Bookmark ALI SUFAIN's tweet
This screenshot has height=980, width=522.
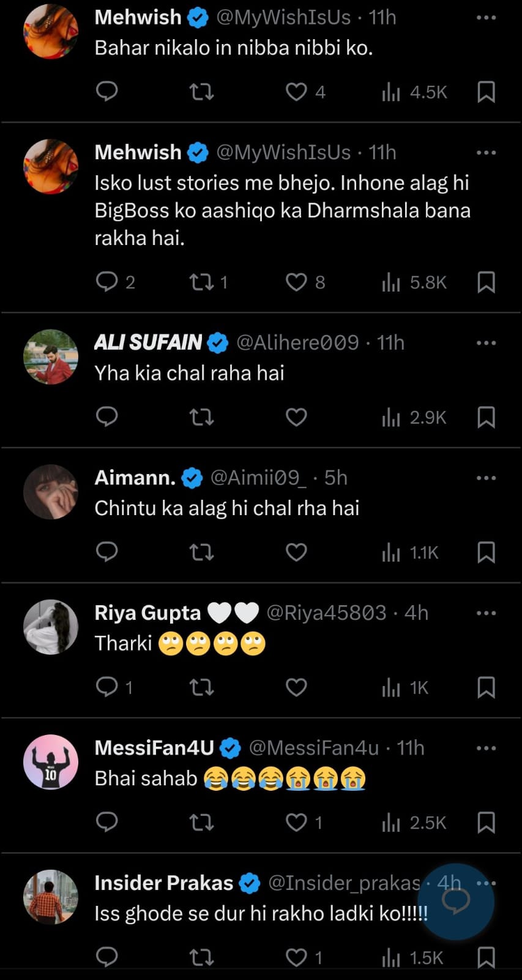point(486,418)
